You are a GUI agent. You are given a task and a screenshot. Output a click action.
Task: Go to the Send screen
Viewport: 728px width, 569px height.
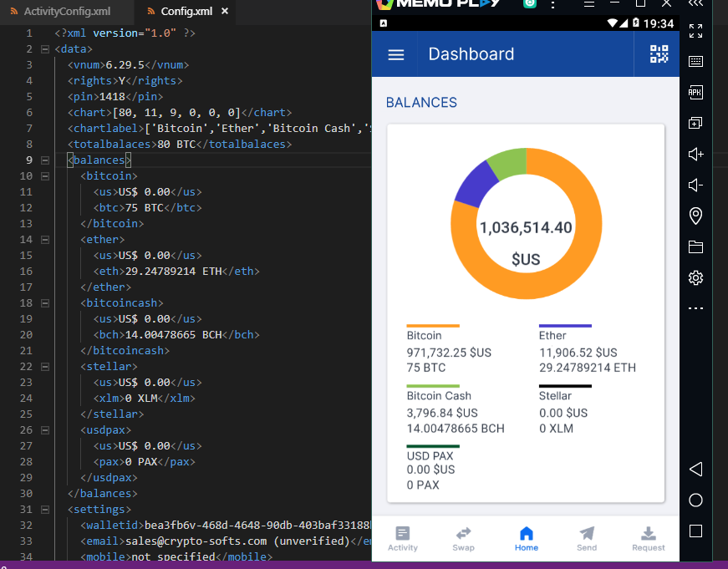pos(587,538)
